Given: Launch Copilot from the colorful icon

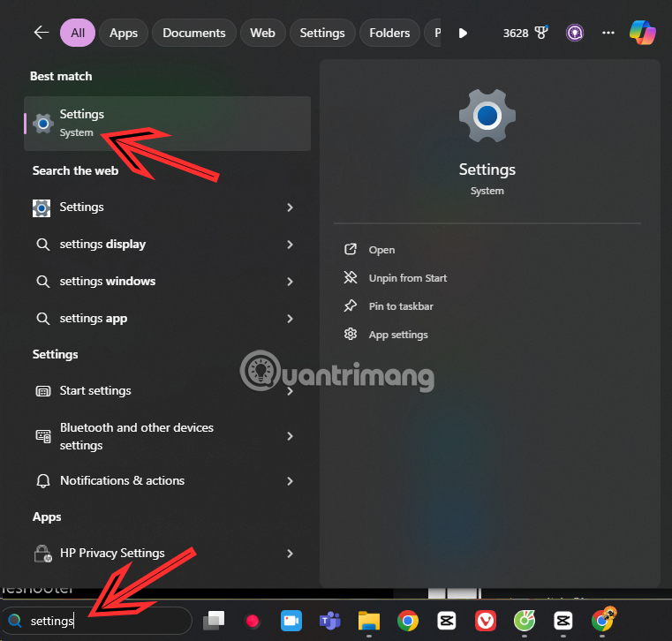Looking at the screenshot, I should 643,33.
